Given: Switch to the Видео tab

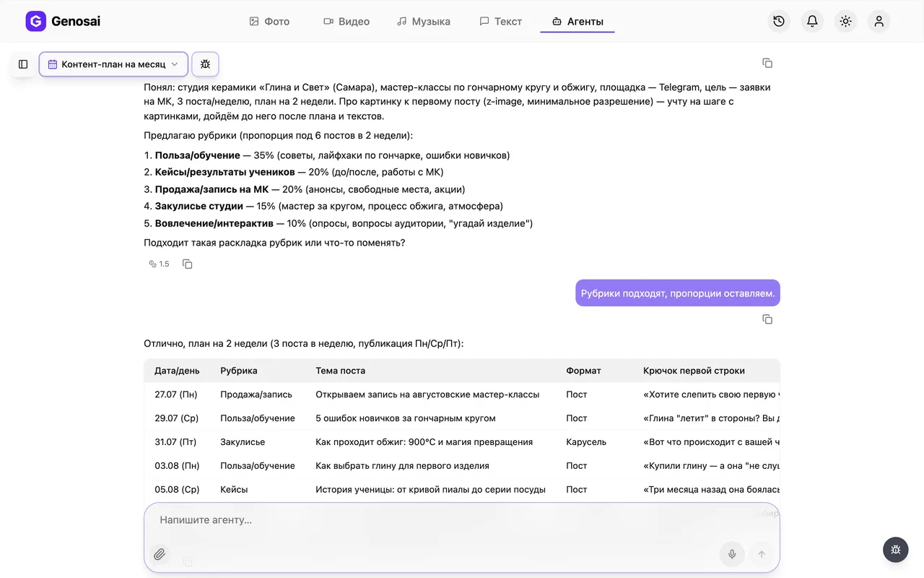Looking at the screenshot, I should [x=346, y=22].
